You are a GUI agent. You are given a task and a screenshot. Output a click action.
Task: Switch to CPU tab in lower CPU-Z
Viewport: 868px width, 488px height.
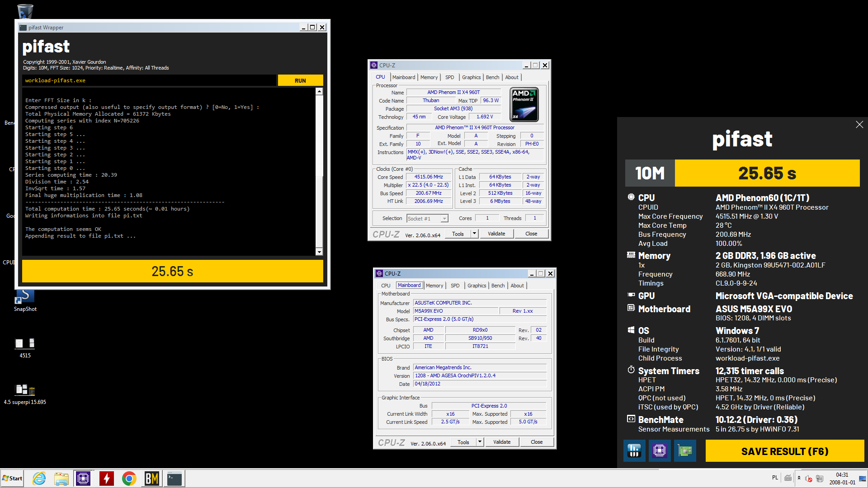[386, 286]
